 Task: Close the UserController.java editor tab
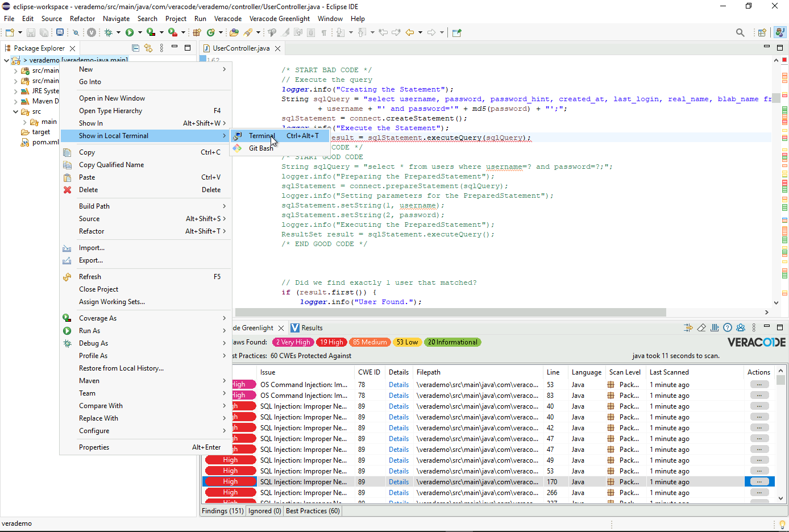277,48
